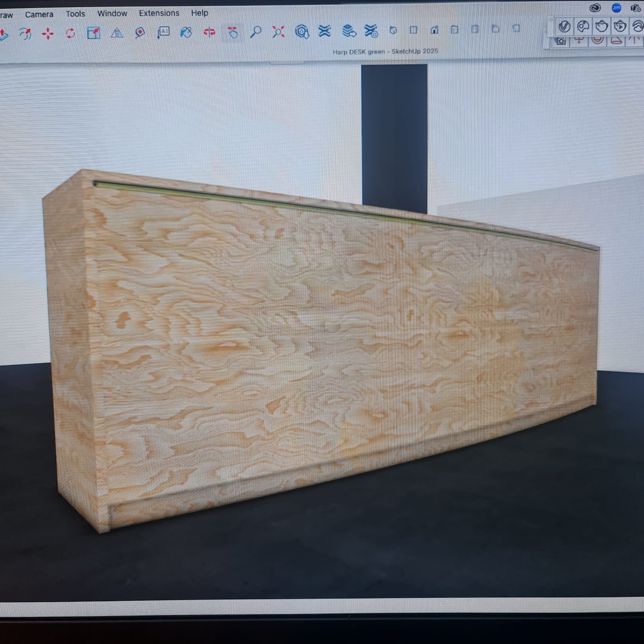Select the Rotate tool
644x644 pixels.
tap(70, 33)
